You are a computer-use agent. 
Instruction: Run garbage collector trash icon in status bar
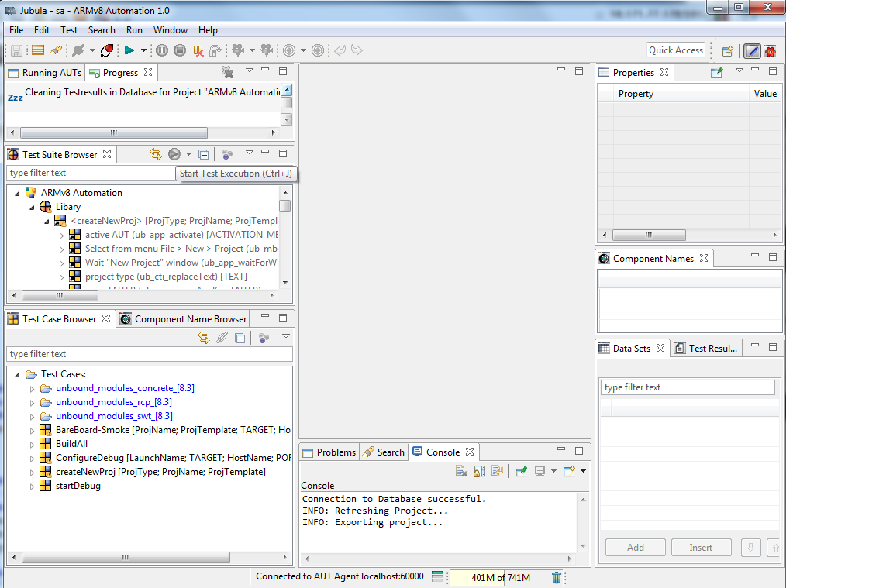[x=557, y=577]
